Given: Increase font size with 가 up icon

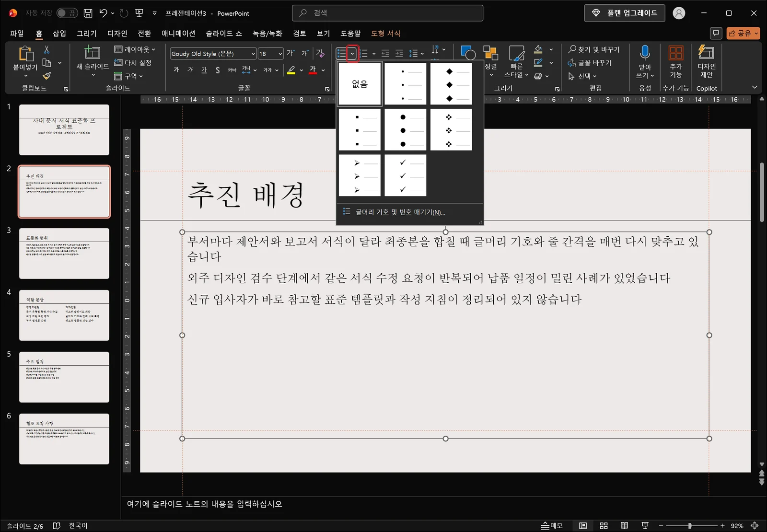Looking at the screenshot, I should 291,53.
